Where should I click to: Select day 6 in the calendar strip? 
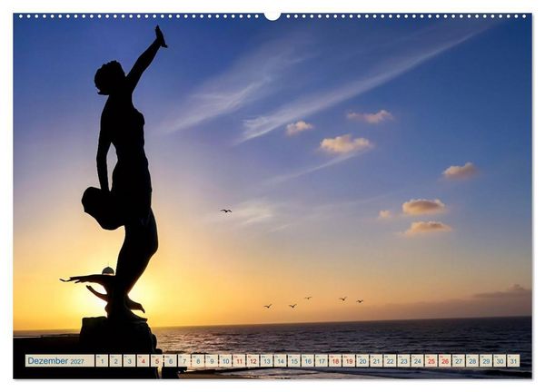pyautogui.click(x=171, y=360)
